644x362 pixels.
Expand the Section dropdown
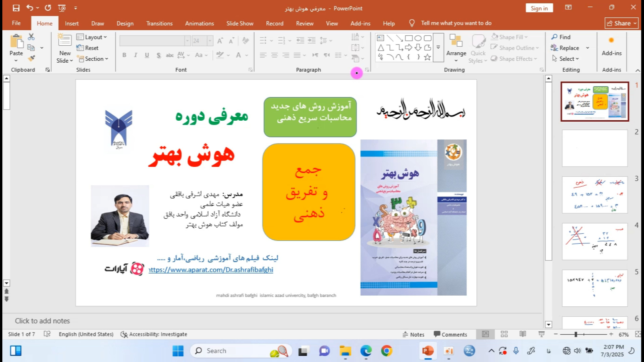[x=93, y=59]
